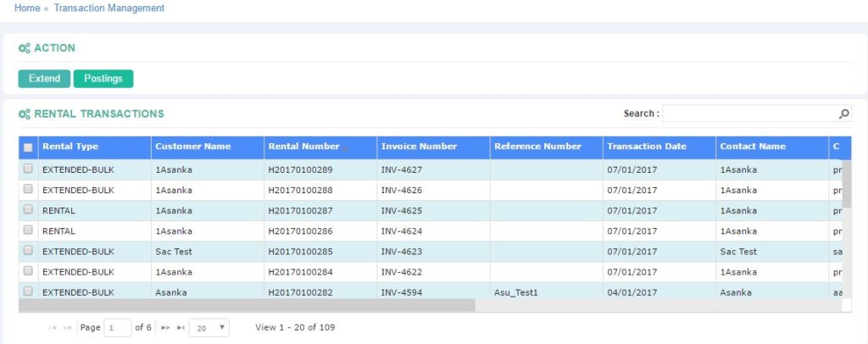Sort by Customer Name column header
The width and height of the screenshot is (868, 344).
(x=192, y=147)
